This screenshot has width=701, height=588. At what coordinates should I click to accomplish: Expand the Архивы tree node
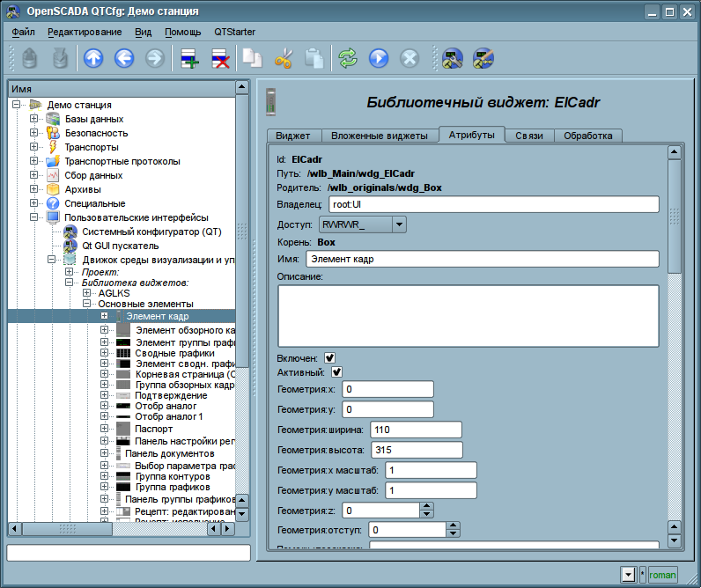click(x=34, y=189)
